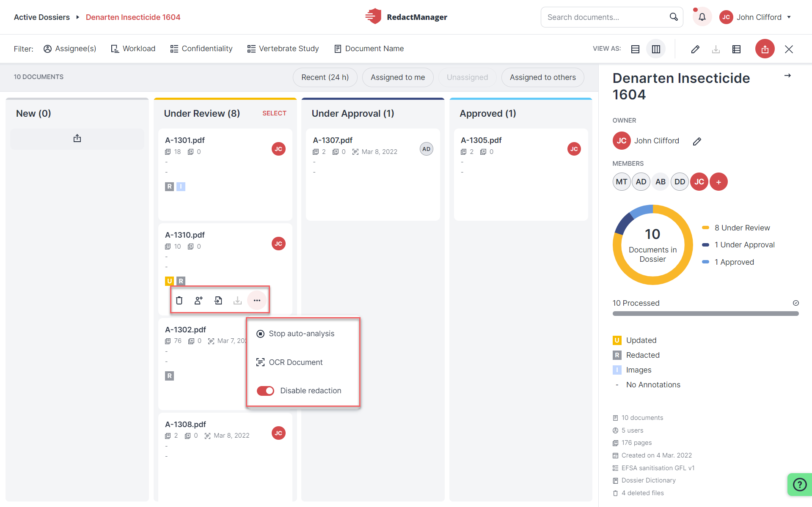Open the dossier attributes table icon
The width and height of the screenshot is (812, 507).
(736, 49)
